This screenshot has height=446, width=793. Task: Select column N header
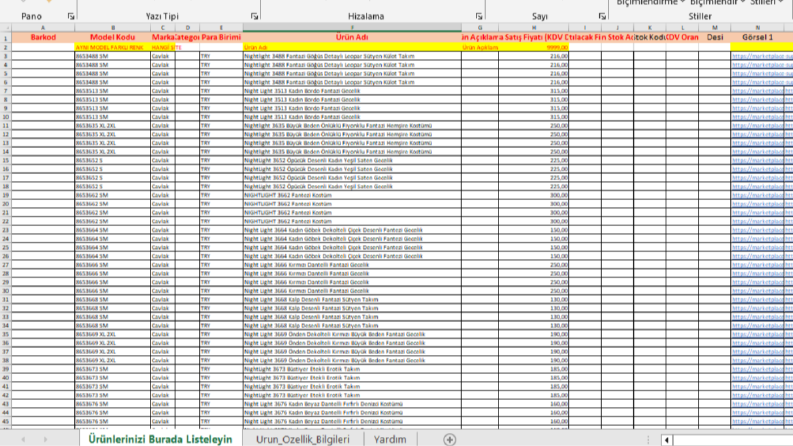pyautogui.click(x=758, y=28)
